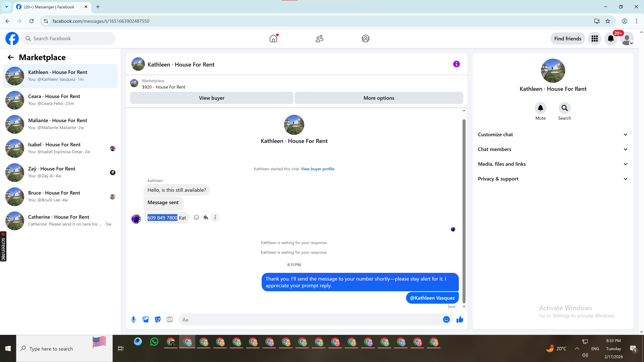Click the View buyer button
Screen dimensions: 644x362
211,98
